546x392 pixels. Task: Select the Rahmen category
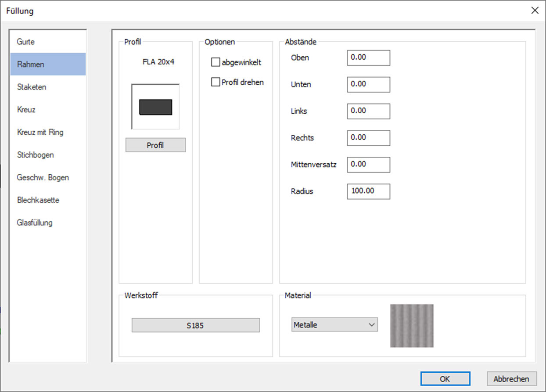point(48,64)
